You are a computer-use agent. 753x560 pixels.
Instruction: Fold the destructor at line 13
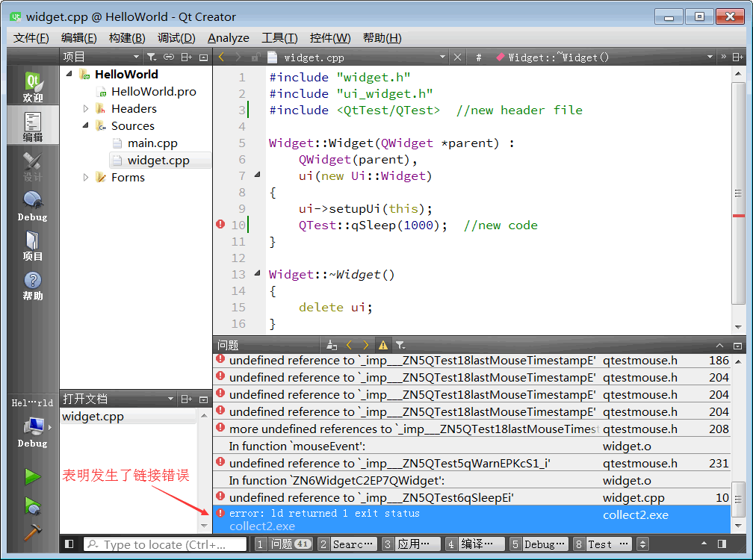pos(258,273)
